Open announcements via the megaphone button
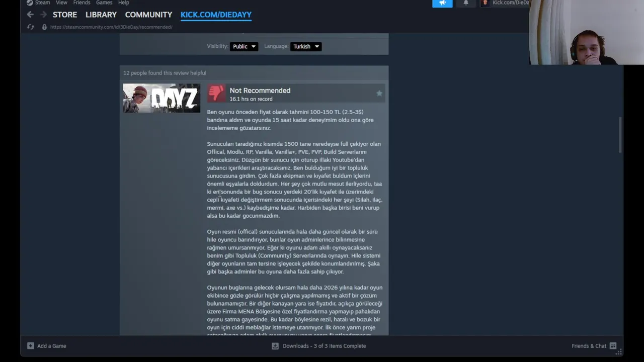 tap(442, 3)
